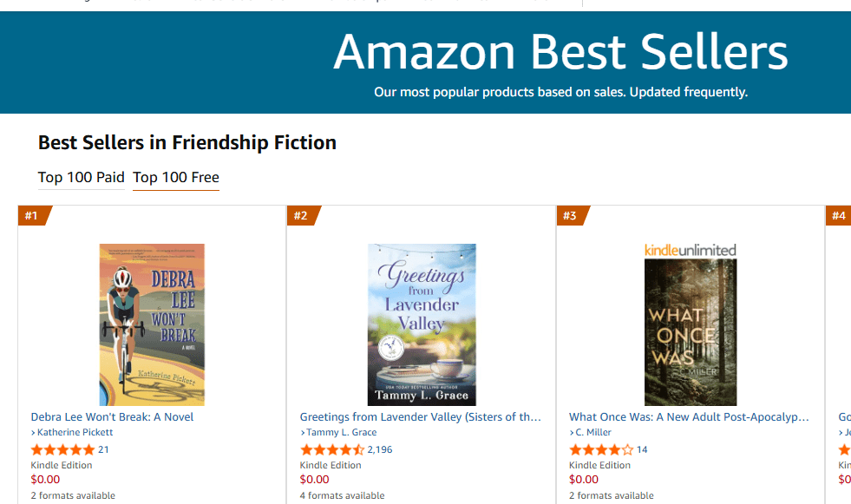Image resolution: width=851 pixels, height=504 pixels.
Task: Click 4 formats available under Greetings from Lavender Valley
Action: [x=342, y=495]
